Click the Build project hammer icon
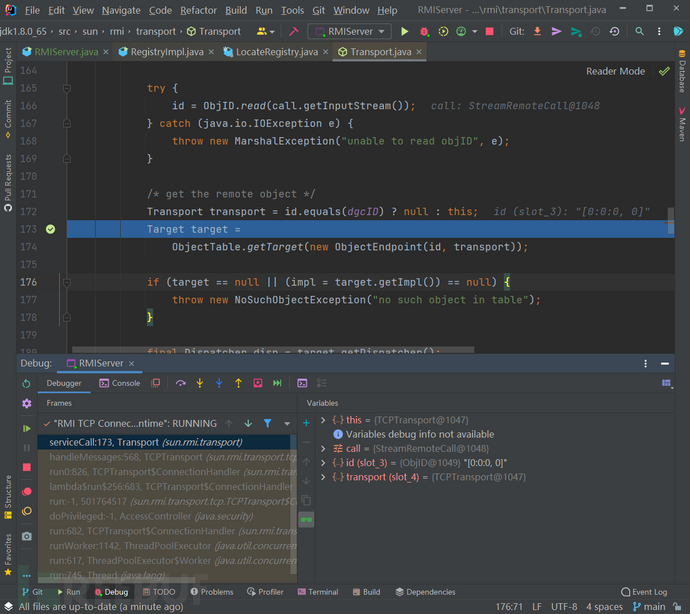The image size is (690, 614). [x=294, y=31]
